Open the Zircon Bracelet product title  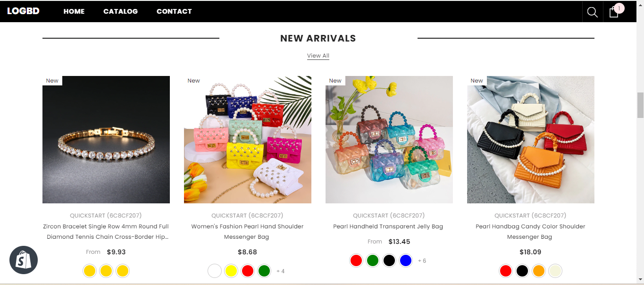click(106, 232)
